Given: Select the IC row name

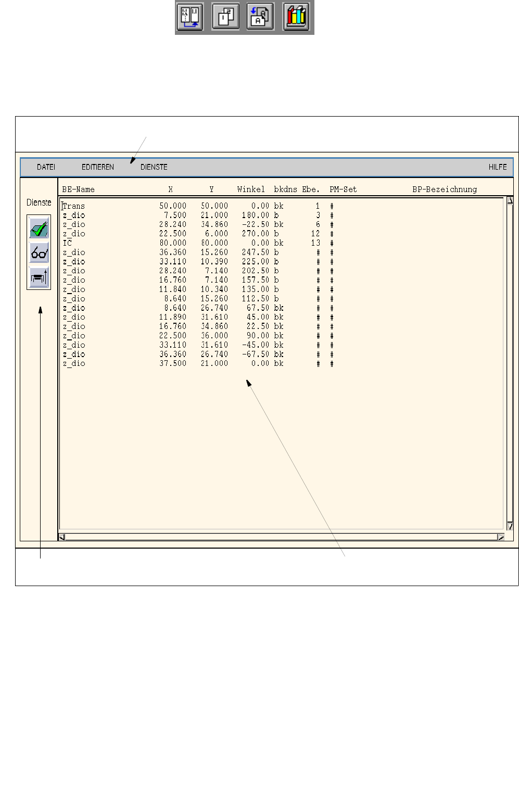Looking at the screenshot, I should (x=67, y=243).
